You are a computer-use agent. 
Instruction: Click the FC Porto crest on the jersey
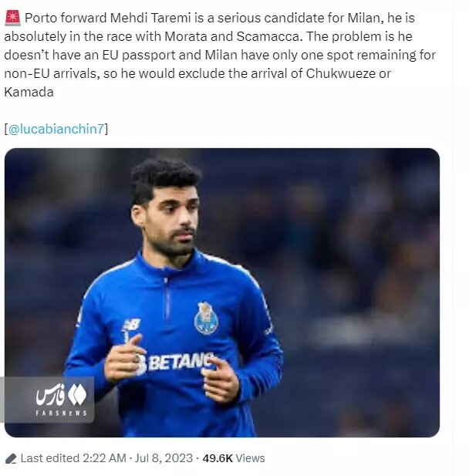coord(206,318)
